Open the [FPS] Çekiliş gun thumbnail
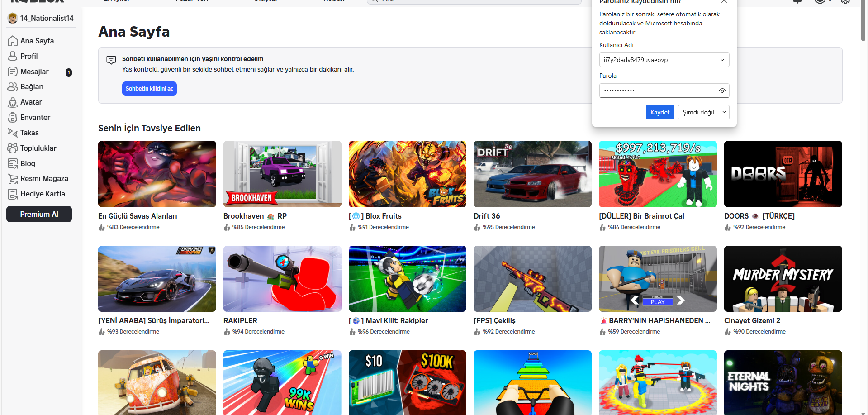868x415 pixels. tap(532, 279)
